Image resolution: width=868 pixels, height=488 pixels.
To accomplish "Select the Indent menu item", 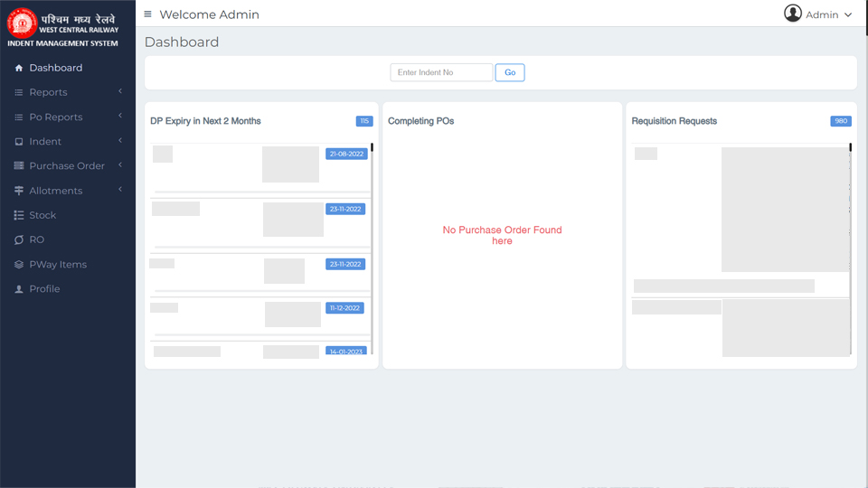I will [x=45, y=142].
